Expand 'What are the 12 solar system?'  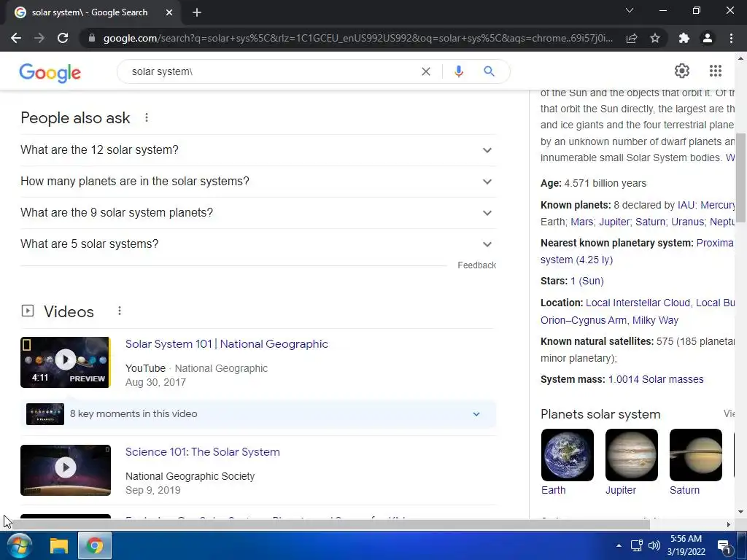click(258, 150)
